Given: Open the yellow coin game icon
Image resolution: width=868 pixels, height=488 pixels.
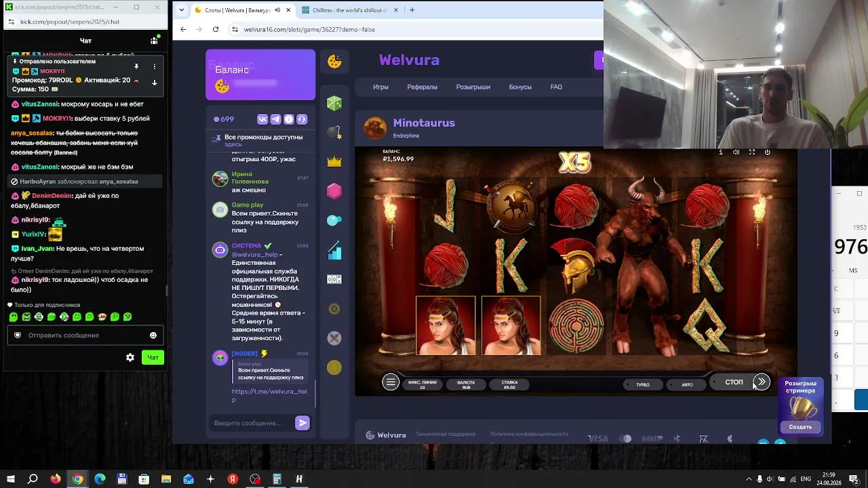Looking at the screenshot, I should (334, 367).
